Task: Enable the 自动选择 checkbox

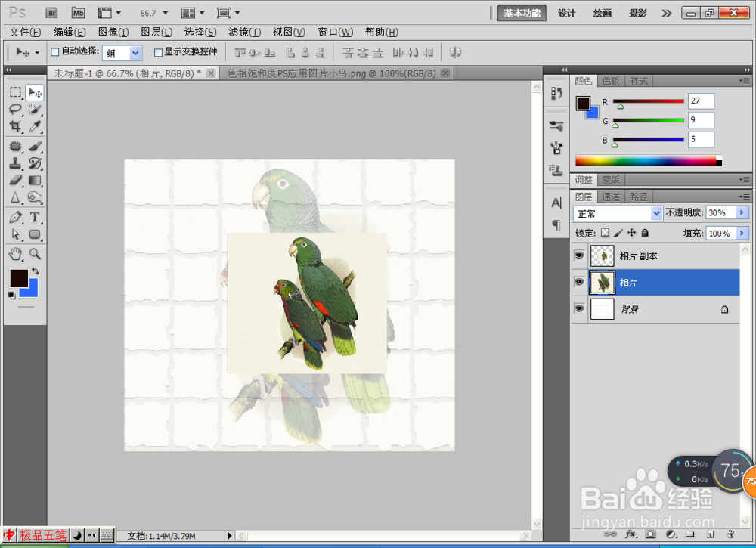Action: 55,52
